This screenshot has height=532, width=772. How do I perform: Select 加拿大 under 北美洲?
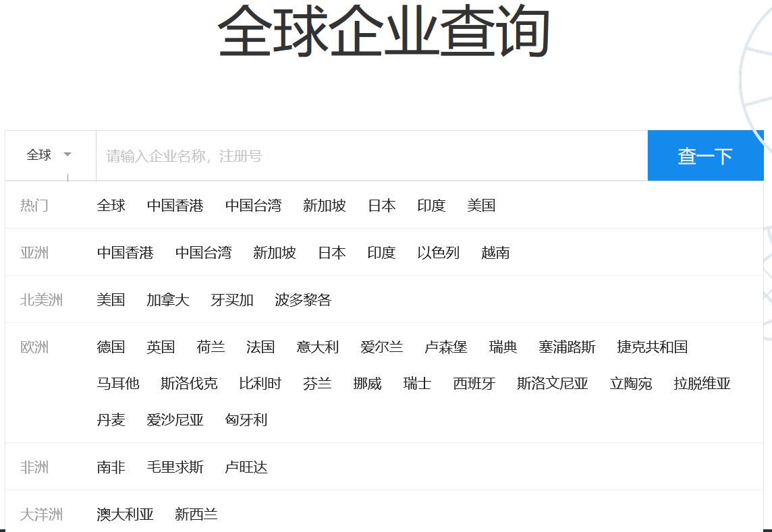point(168,300)
